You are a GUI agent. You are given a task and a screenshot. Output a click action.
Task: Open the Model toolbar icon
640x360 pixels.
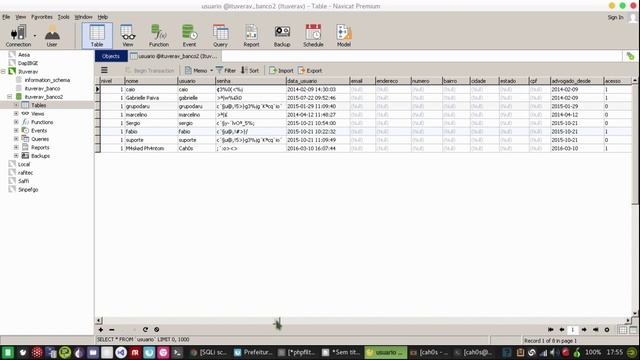click(344, 36)
